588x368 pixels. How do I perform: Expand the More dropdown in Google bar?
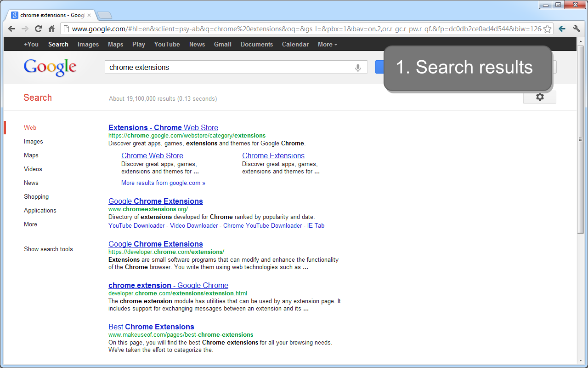click(x=327, y=44)
